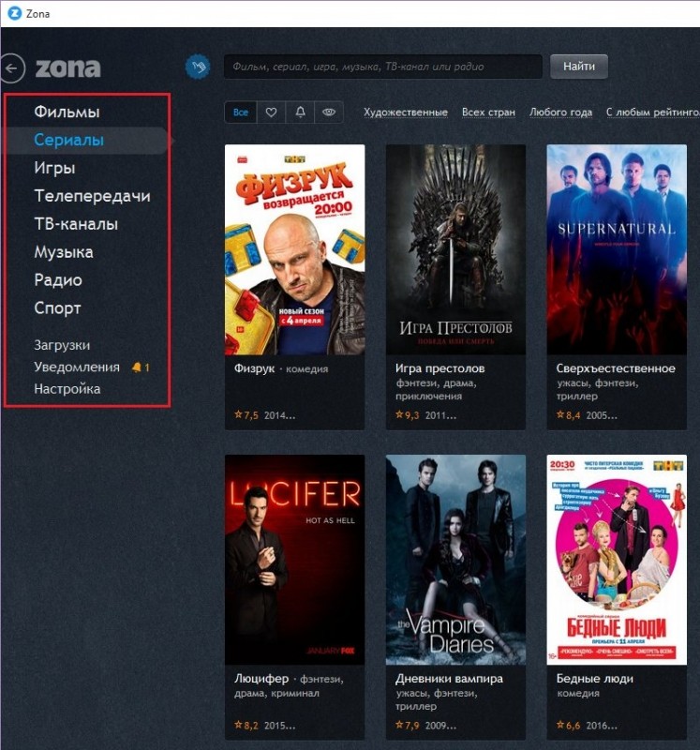
Task: Click the notification bell badge next to Уведомления
Action: [x=141, y=367]
